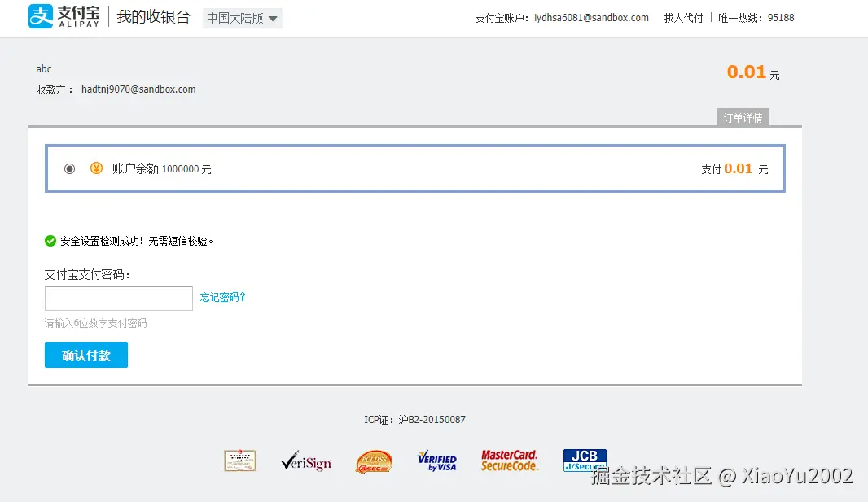868x502 pixels.
Task: Click the 安全设置检测成功 message
Action: (x=137, y=241)
